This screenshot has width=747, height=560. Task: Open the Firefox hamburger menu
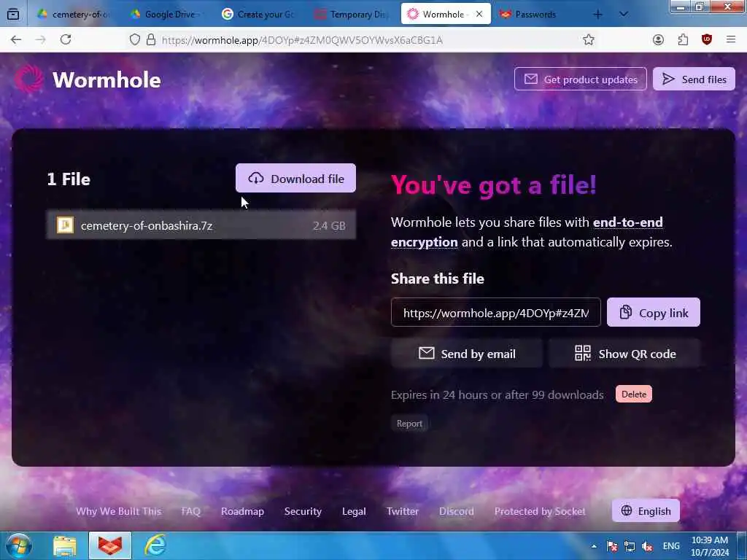(x=731, y=39)
